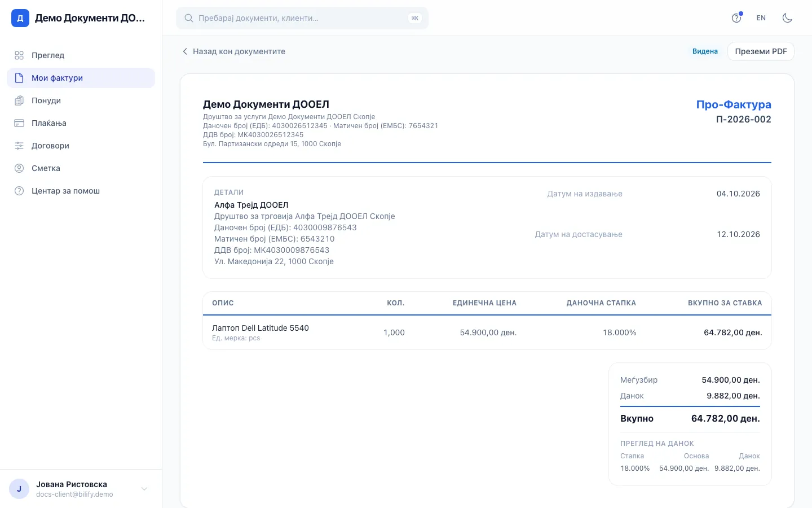812x508 pixels.
Task: Click the blue Д company logo
Action: (20, 18)
